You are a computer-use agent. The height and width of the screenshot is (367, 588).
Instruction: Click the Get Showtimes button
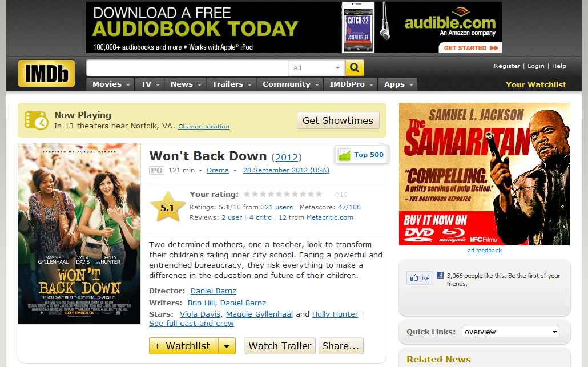click(338, 120)
